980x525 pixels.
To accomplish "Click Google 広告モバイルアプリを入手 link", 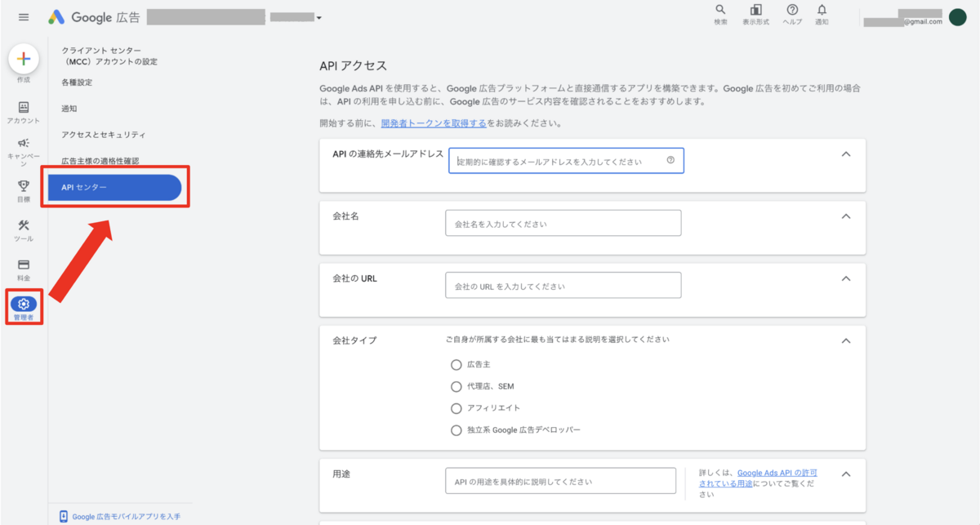I will click(x=126, y=517).
